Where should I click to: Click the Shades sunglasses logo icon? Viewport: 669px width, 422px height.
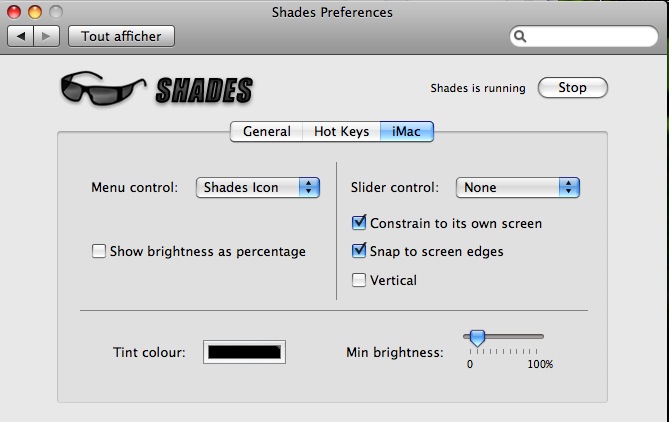pos(97,88)
